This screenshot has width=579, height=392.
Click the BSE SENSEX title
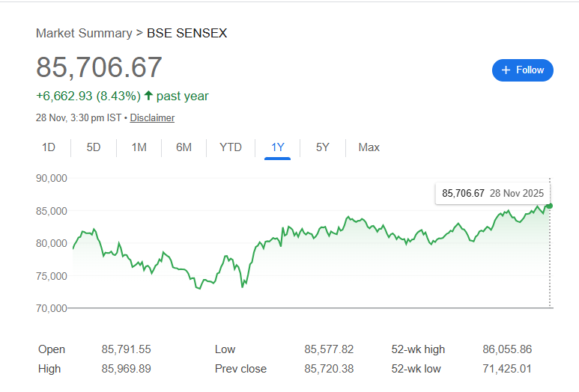click(x=187, y=33)
